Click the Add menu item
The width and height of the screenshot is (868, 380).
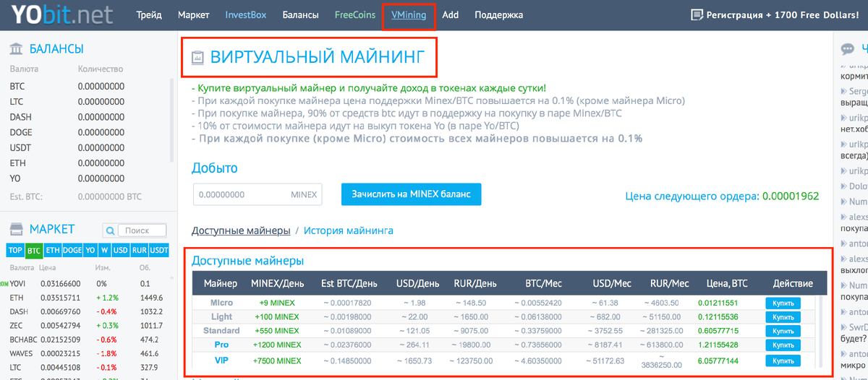(x=451, y=14)
